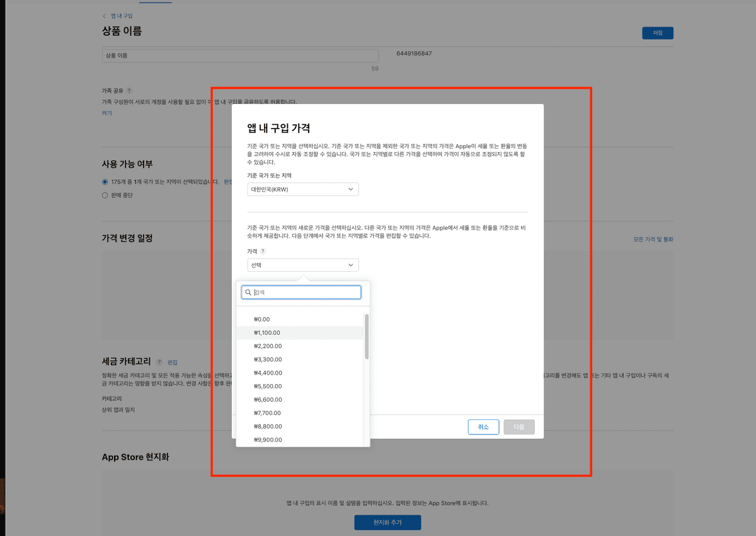Viewport: 756px width, 536px height.
Task: Select the 판매 중단 radio option
Action: point(105,195)
